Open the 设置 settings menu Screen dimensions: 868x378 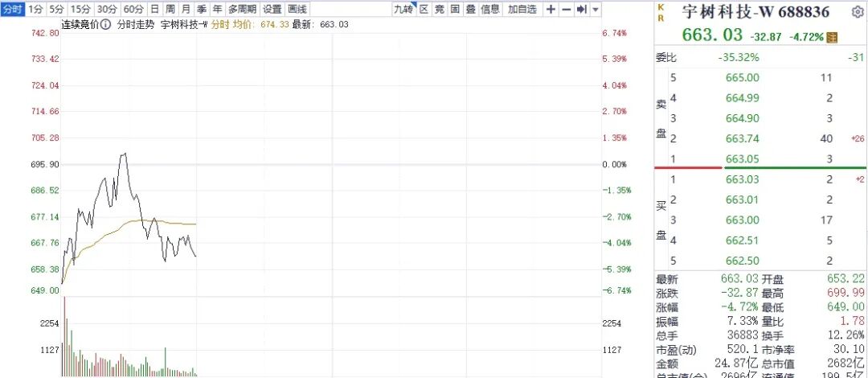tap(272, 9)
